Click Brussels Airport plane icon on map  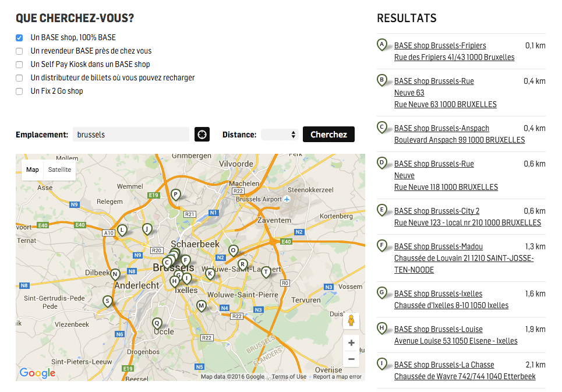287,199
